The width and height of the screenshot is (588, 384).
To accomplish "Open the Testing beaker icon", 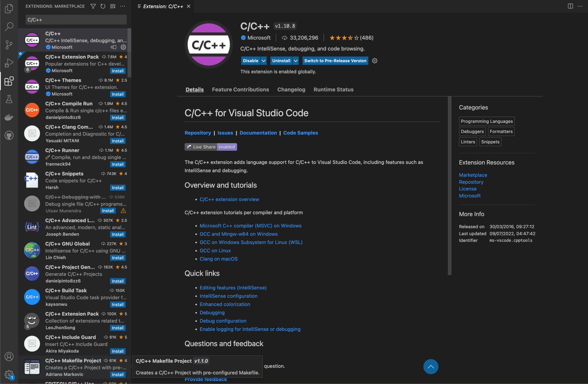I will pyautogui.click(x=9, y=99).
